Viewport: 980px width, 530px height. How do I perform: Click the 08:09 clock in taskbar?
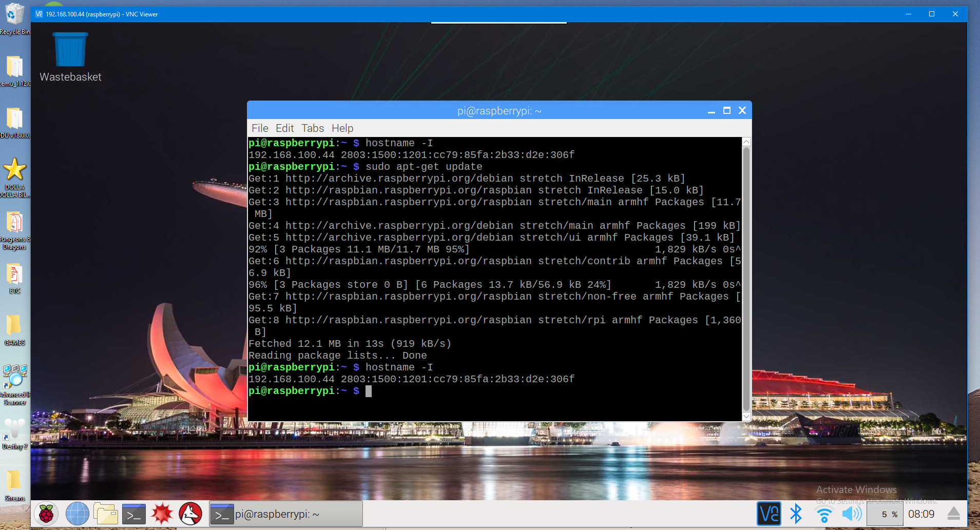[x=921, y=514]
